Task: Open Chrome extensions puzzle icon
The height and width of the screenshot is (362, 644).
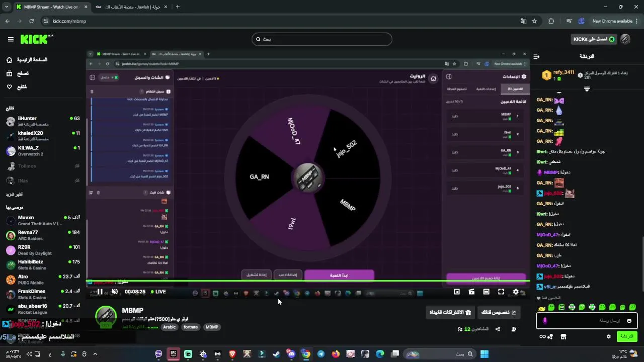Action: click(x=551, y=21)
